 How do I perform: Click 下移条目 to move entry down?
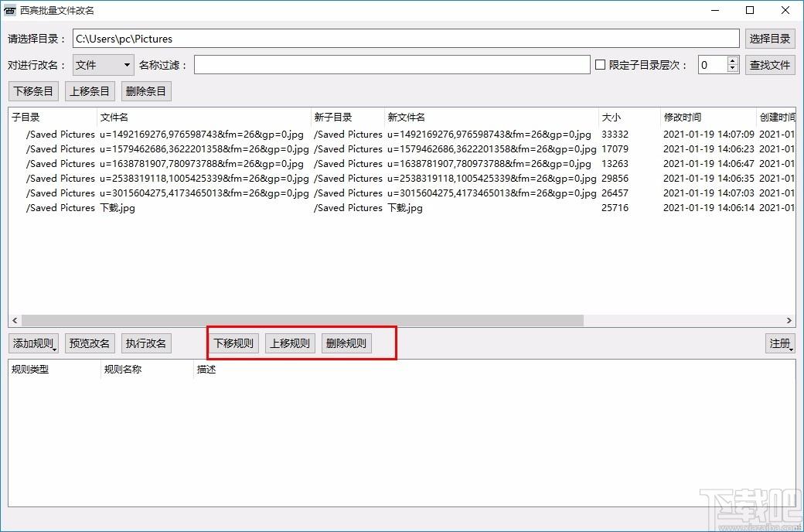[33, 91]
